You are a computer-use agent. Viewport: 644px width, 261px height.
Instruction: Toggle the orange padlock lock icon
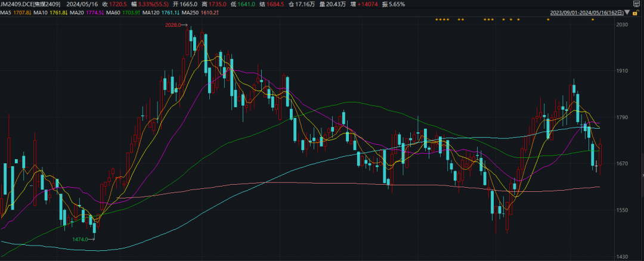pyautogui.click(x=636, y=13)
